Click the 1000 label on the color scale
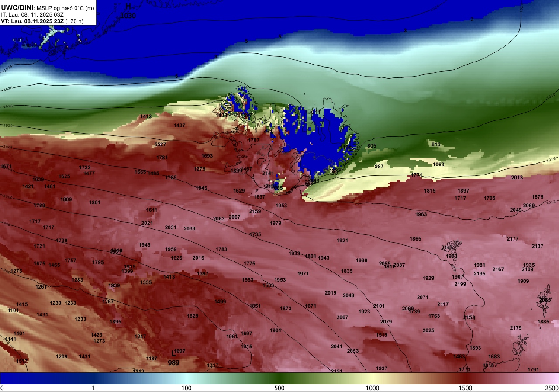559x392 pixels. (x=373, y=388)
